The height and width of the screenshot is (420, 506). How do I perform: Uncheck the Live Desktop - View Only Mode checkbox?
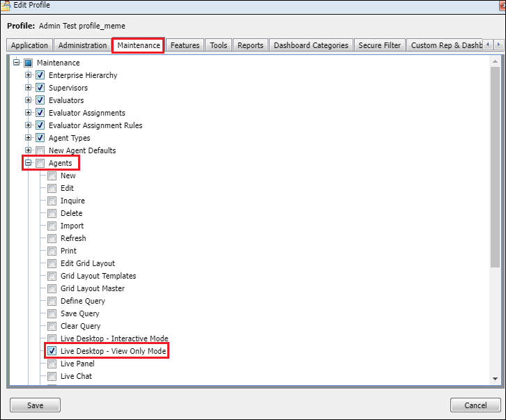point(52,351)
